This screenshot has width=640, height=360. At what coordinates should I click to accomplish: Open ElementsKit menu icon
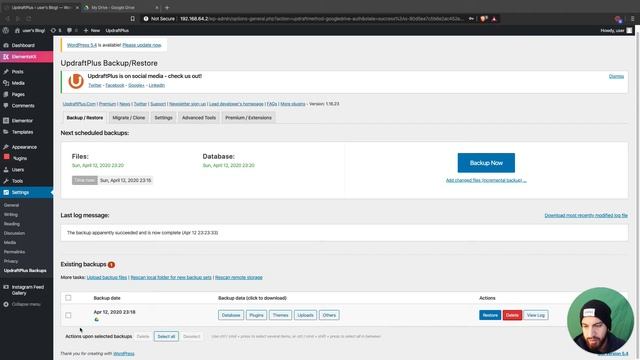tap(6, 57)
